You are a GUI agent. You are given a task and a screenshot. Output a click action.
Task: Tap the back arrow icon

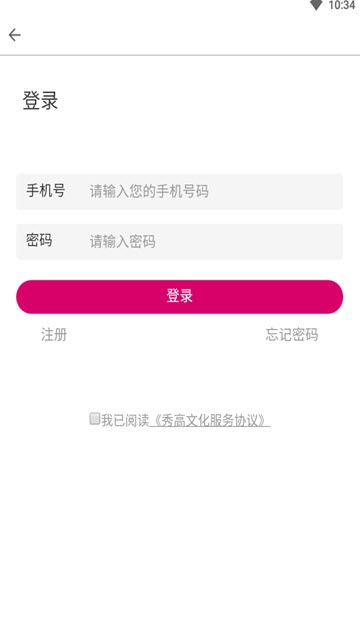click(x=15, y=35)
